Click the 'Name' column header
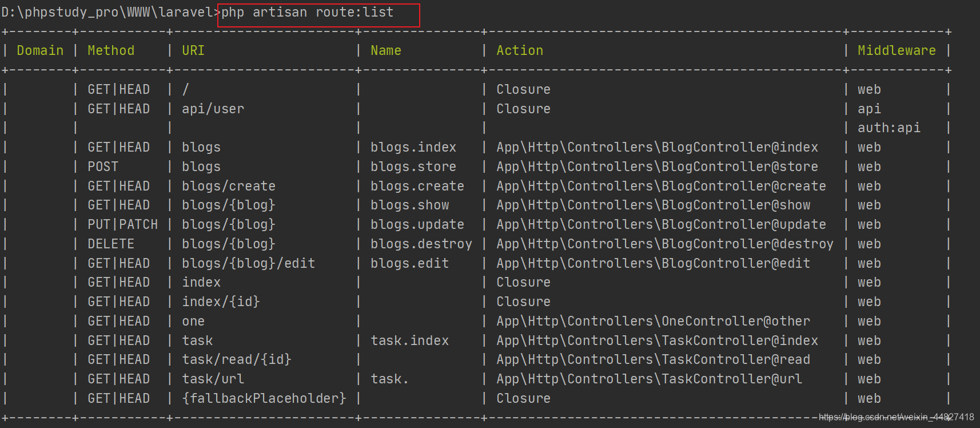The image size is (980, 428). coord(386,50)
